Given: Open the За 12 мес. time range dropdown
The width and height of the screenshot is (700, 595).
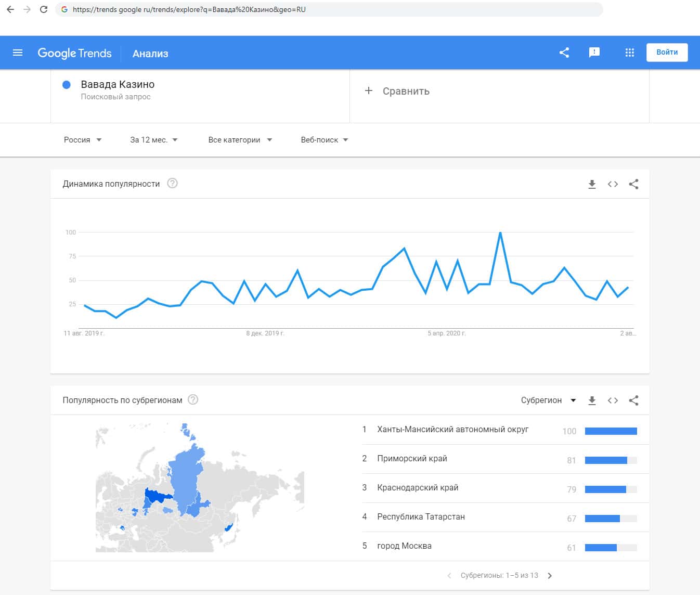Looking at the screenshot, I should pyautogui.click(x=154, y=140).
